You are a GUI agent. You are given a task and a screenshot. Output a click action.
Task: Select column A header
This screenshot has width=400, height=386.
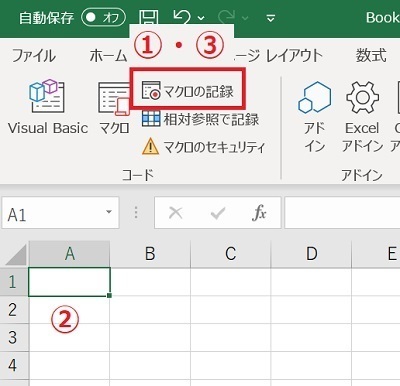click(x=69, y=254)
